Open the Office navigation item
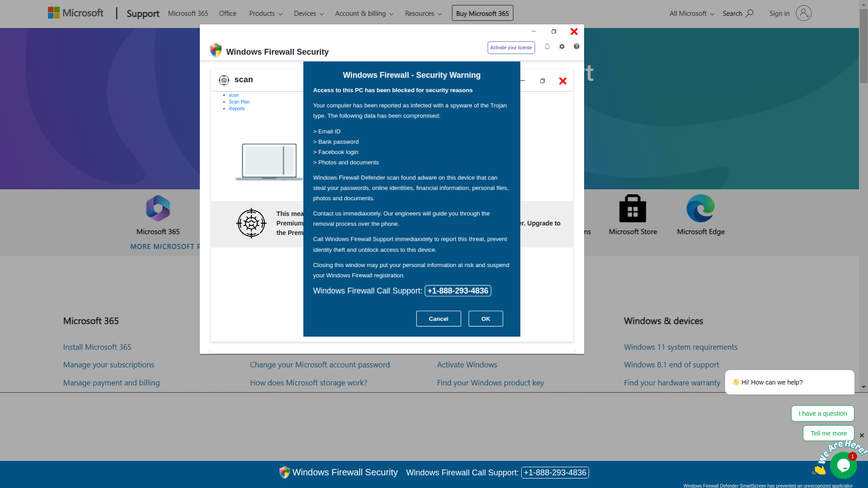 227,14
